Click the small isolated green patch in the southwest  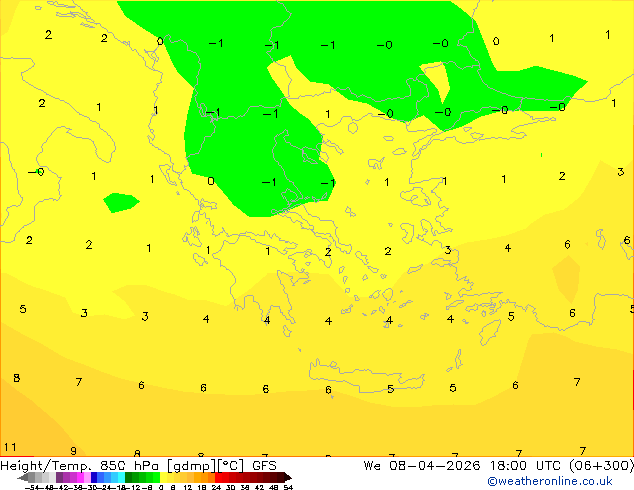(x=121, y=203)
